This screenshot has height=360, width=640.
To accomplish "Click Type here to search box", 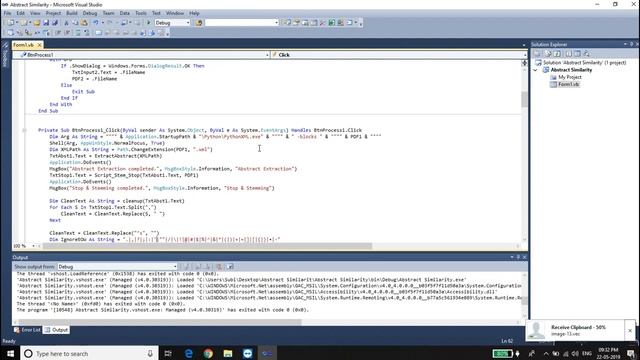I will pos(89,353).
